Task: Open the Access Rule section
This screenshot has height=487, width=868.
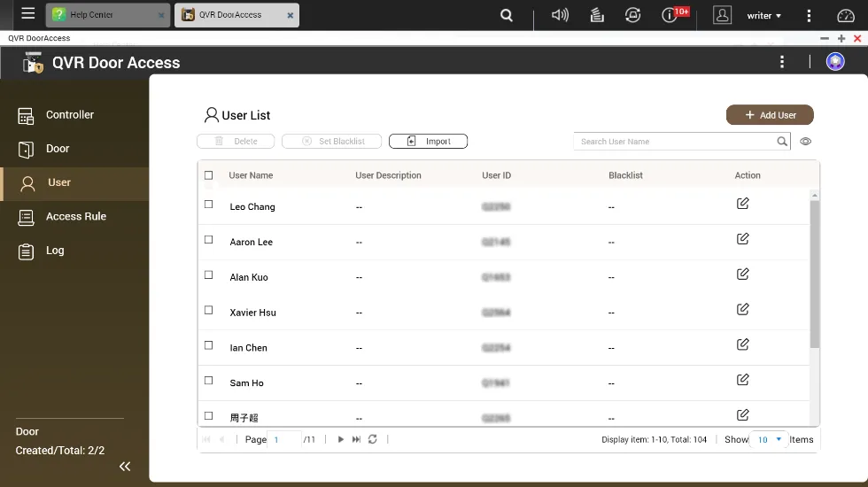Action: tap(75, 217)
